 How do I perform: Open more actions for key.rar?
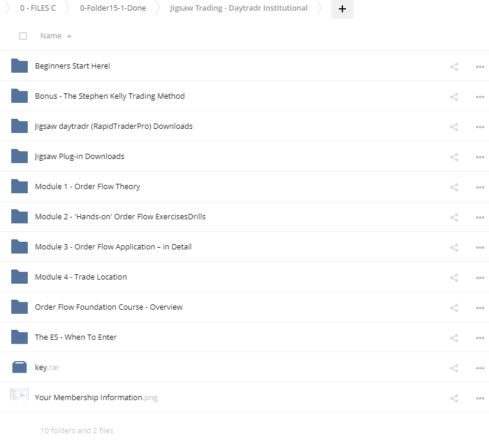click(480, 368)
